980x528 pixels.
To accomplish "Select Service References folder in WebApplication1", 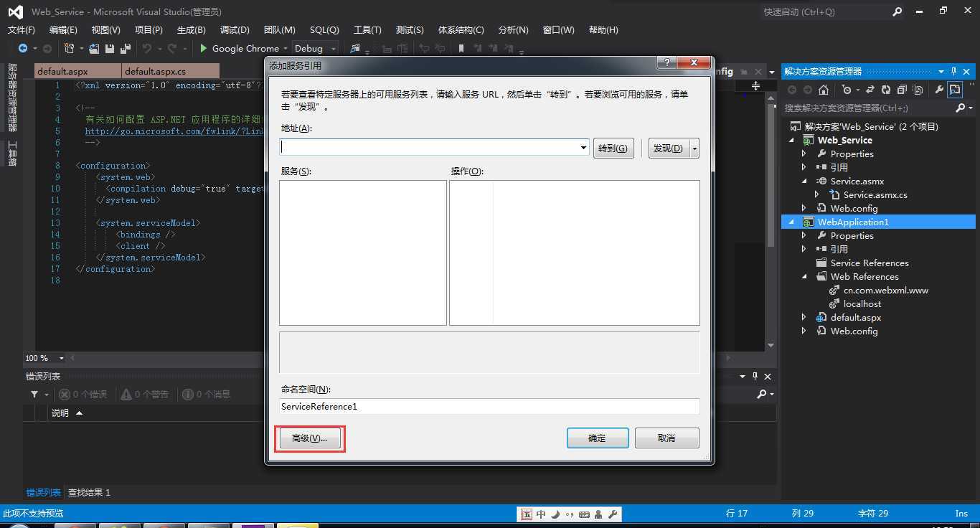I will click(x=869, y=263).
